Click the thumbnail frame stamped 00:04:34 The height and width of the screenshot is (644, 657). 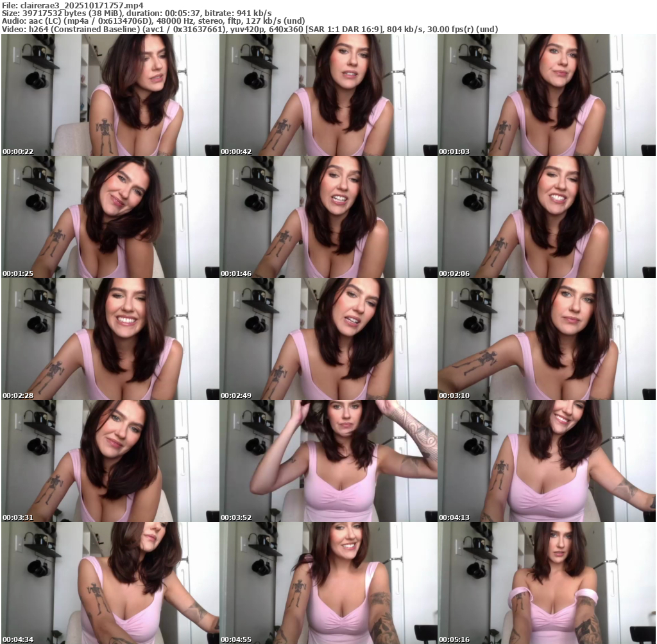110,583
